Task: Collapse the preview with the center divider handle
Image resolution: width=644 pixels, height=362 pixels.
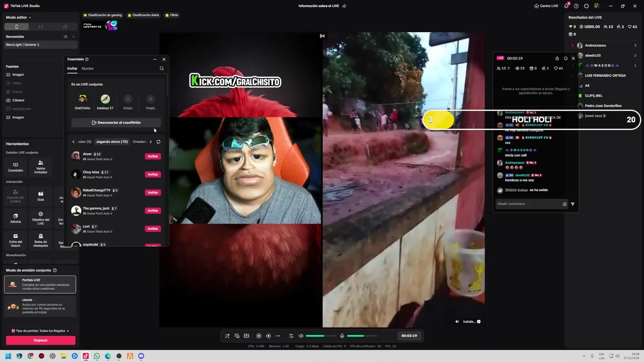Action: point(322,36)
